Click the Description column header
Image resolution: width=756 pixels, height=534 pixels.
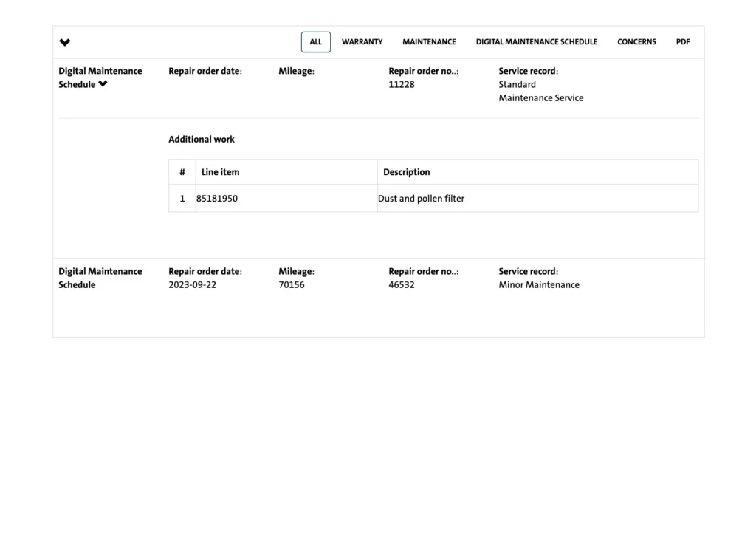pos(406,172)
